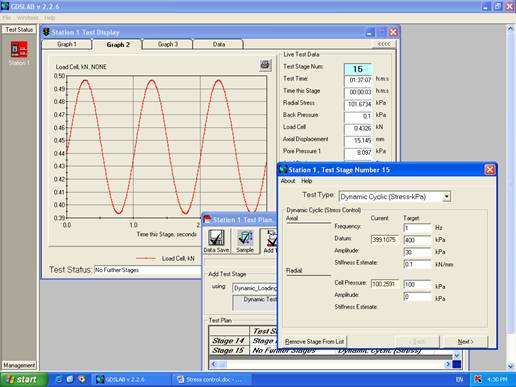The height and width of the screenshot is (387, 516).
Task: Click the Datum current value field
Action: click(384, 240)
